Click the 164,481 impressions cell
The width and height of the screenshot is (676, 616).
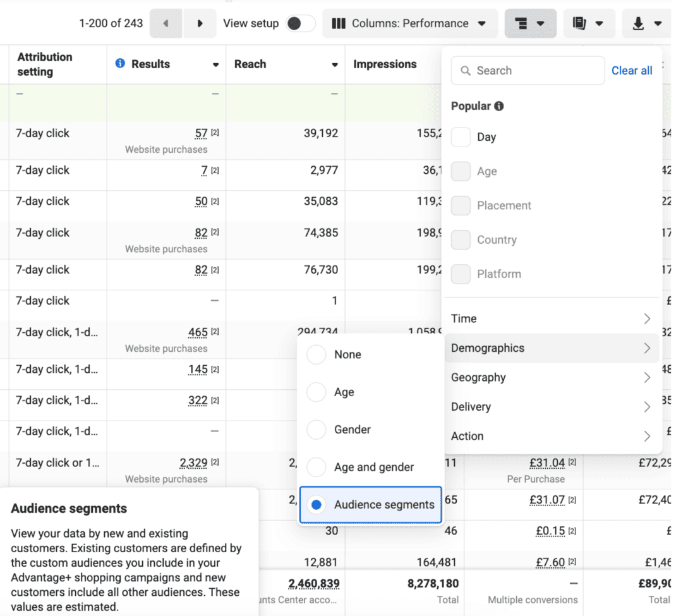437,562
